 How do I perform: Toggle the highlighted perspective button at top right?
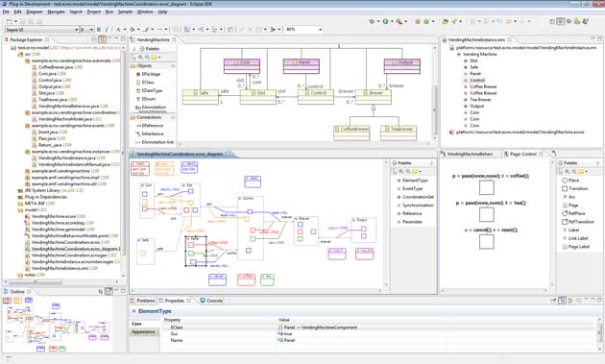pyautogui.click(x=561, y=22)
